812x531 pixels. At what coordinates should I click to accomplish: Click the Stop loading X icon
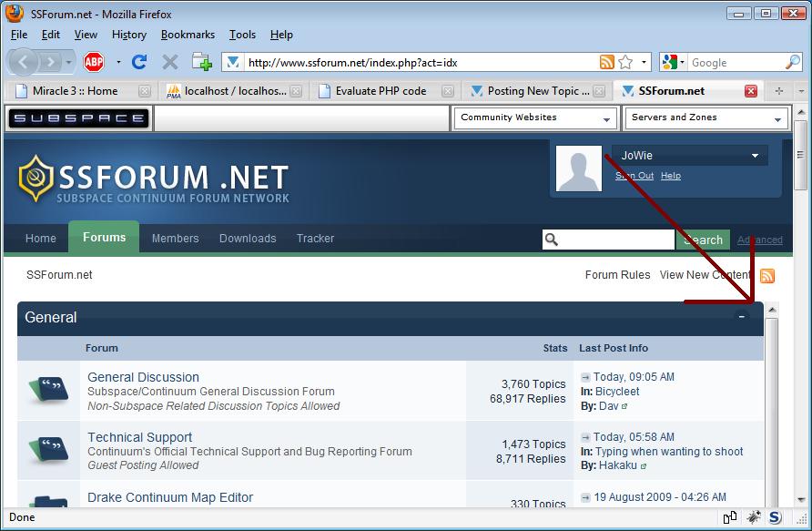click(x=170, y=63)
